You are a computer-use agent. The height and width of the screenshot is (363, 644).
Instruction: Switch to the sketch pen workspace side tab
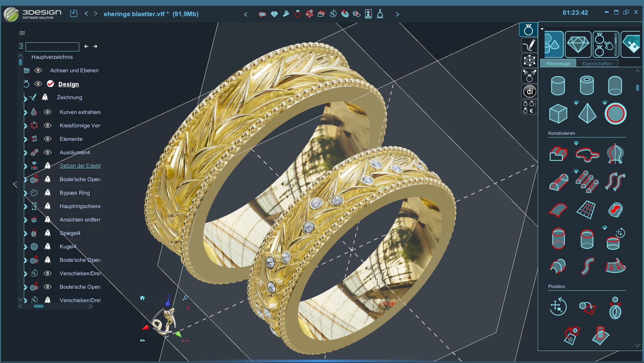coord(529,45)
